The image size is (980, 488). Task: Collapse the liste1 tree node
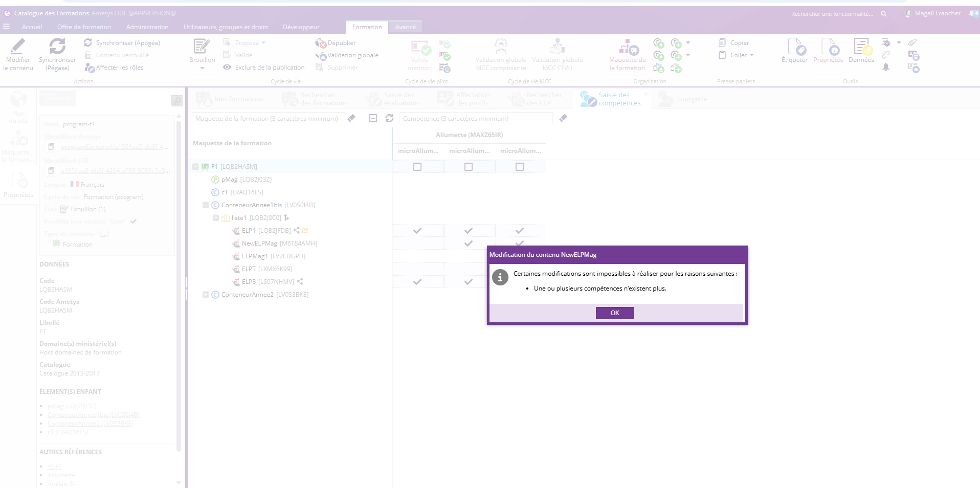(x=216, y=217)
